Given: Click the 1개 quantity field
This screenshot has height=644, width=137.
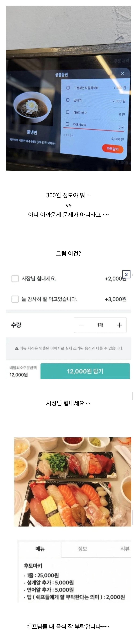Looking at the screenshot, I should tap(100, 325).
